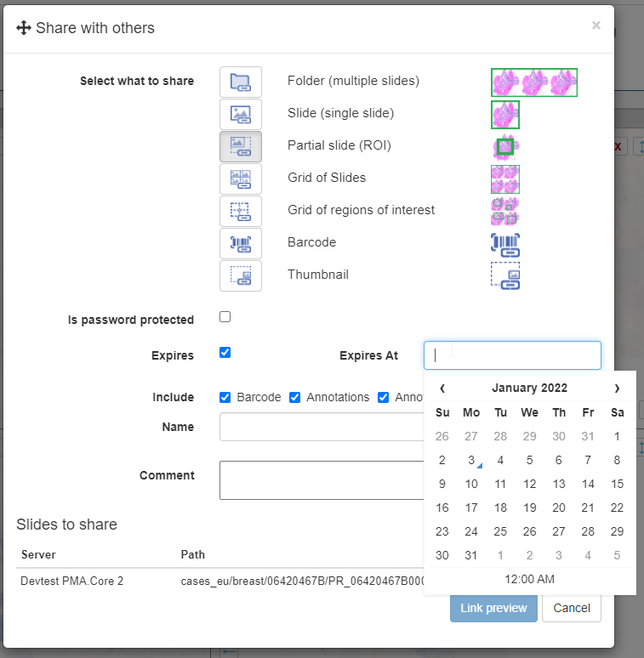Viewport: 644px width, 658px height.
Task: Advance calendar to next month
Action: click(x=617, y=389)
